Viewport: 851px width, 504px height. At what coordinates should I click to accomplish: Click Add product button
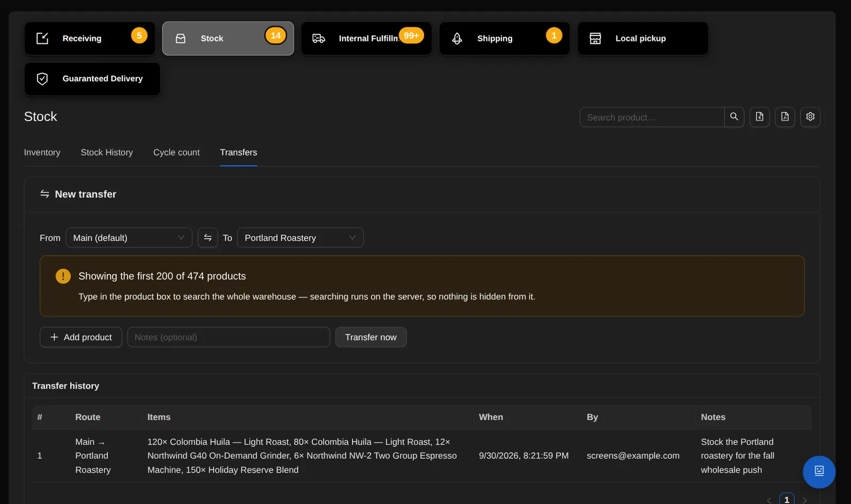[x=81, y=337]
